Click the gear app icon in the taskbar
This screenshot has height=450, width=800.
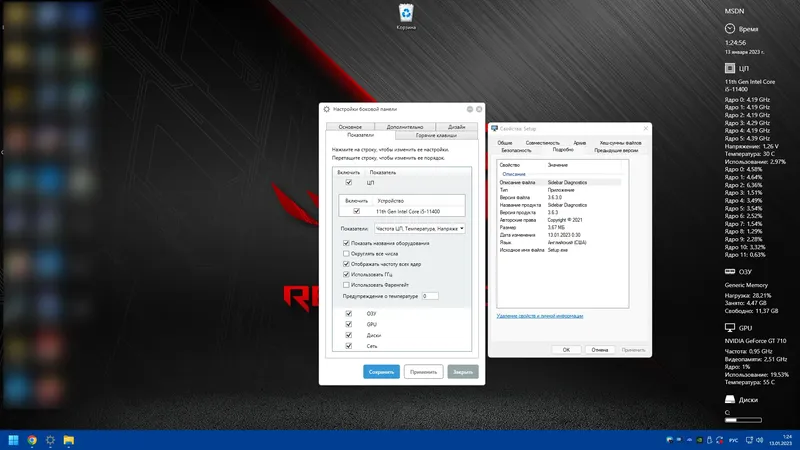(50, 440)
